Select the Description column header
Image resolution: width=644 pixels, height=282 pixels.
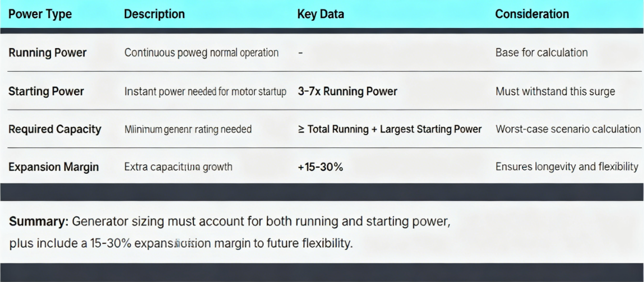pos(154,15)
